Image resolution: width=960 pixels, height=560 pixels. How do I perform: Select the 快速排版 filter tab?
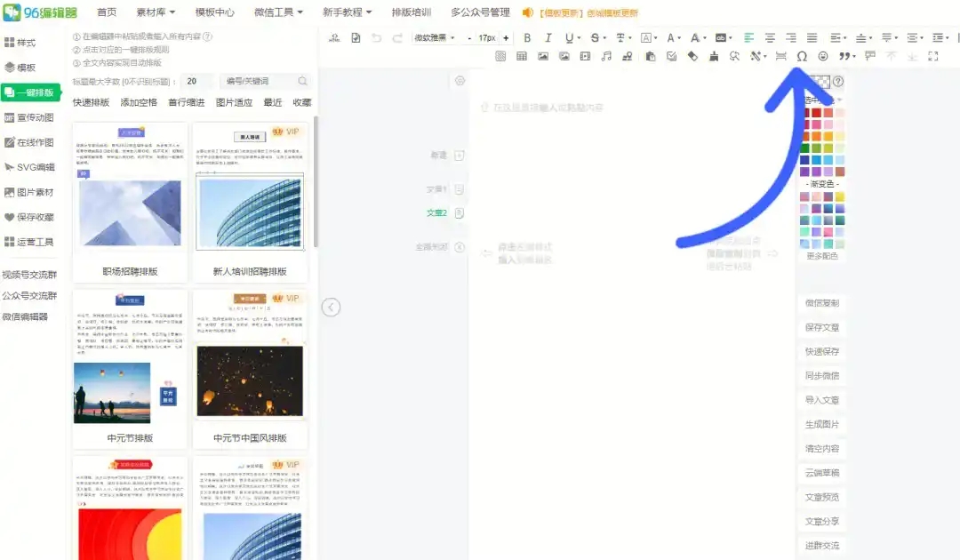click(91, 102)
